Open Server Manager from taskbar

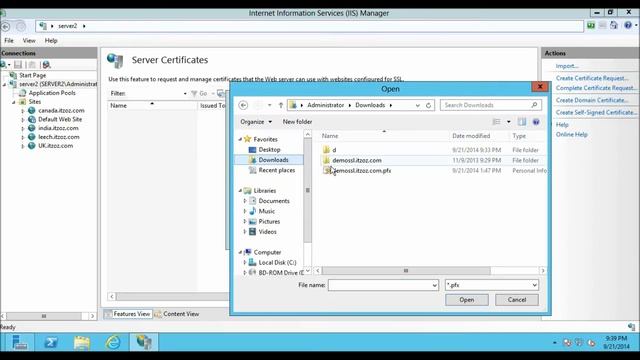pyautogui.click(x=19, y=342)
